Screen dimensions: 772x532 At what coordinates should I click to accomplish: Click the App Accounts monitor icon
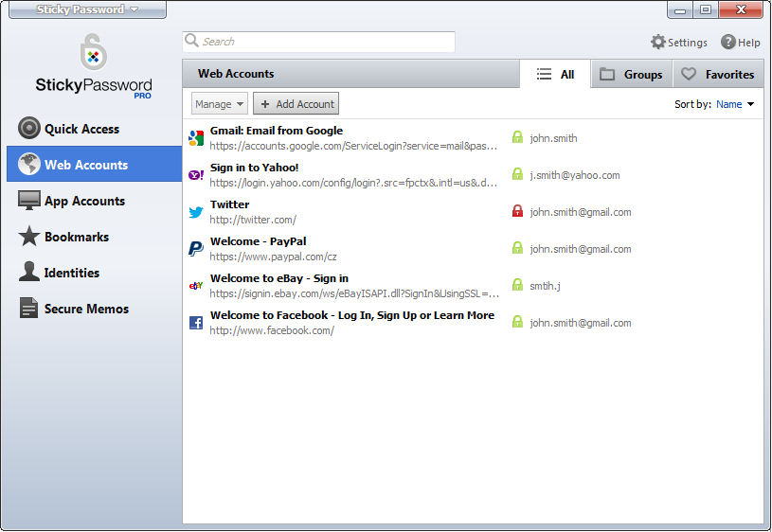29,201
